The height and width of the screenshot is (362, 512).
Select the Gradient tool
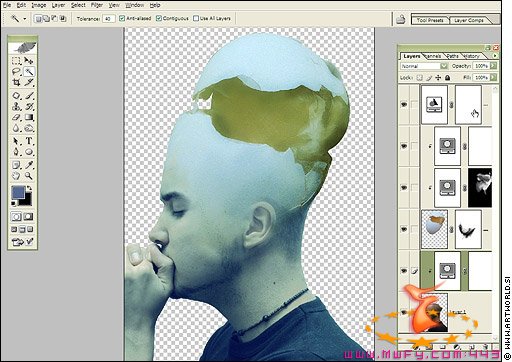click(x=29, y=117)
